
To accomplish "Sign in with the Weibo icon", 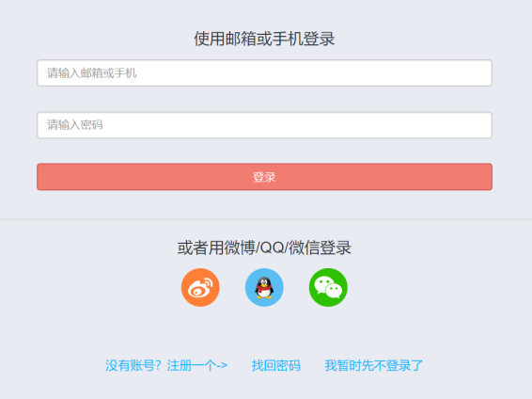I will coord(200,288).
